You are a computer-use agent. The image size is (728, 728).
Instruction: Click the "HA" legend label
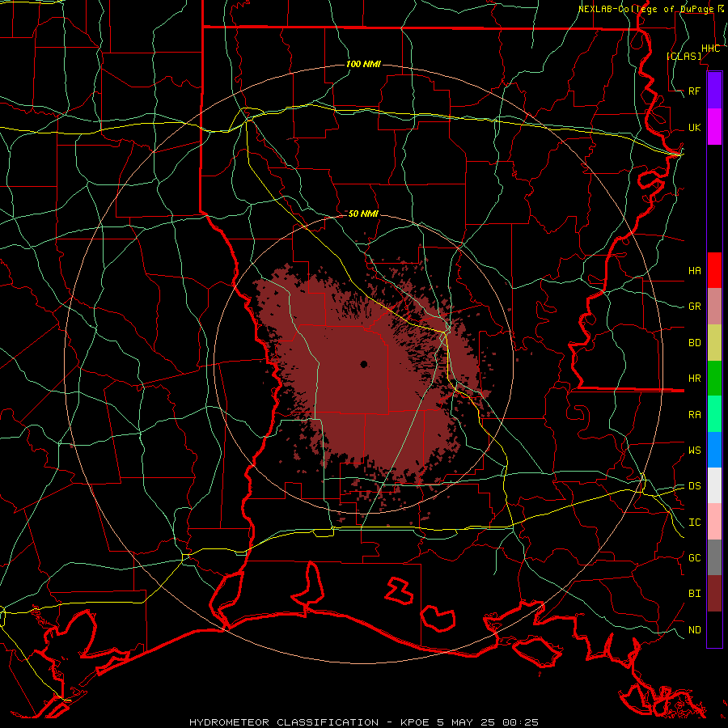pyautogui.click(x=695, y=270)
